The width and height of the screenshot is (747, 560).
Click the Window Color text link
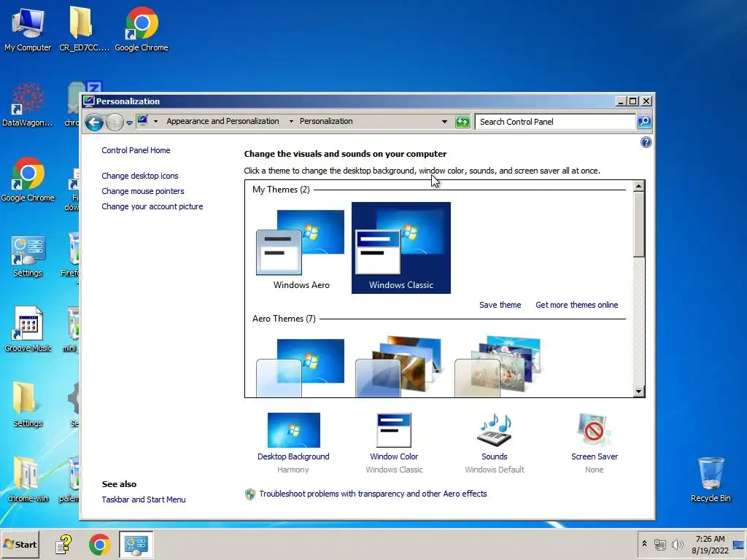pos(394,456)
